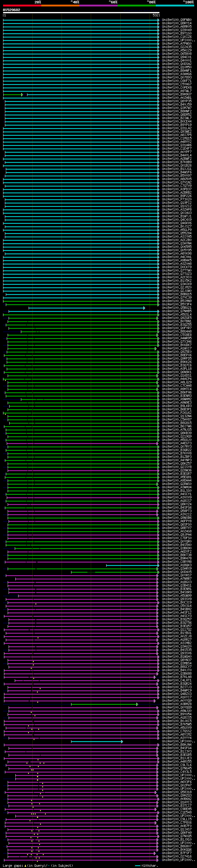The height and width of the screenshot is (868, 197).
Task: Click label UniRef100_B3ENM3
Action: pos(176,396)
